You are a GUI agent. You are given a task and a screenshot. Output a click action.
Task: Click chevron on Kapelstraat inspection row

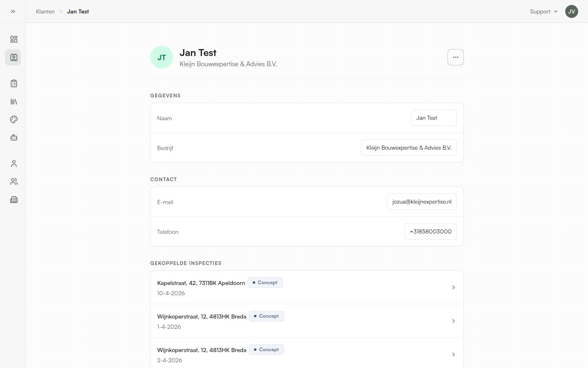454,287
